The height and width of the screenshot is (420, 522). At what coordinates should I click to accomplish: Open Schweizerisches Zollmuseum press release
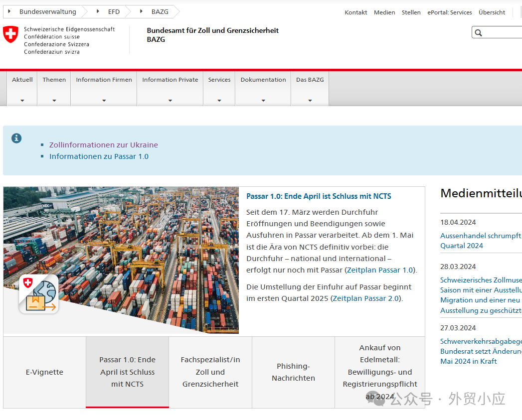(481, 295)
